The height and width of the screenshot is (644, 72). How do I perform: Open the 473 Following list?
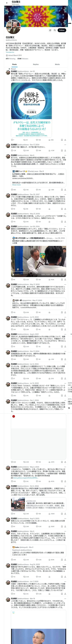pyautogui.click(x=10, y=59)
